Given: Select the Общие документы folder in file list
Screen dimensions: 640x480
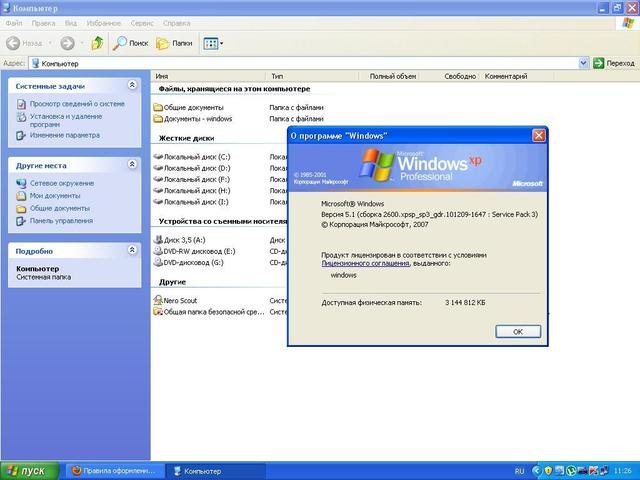Looking at the screenshot, I should 158,107.
